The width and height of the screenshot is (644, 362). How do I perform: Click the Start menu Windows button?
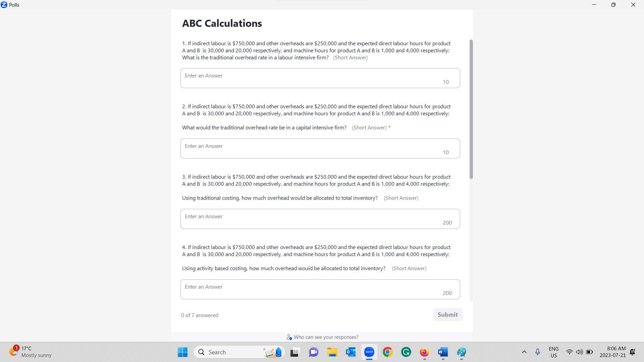click(183, 352)
